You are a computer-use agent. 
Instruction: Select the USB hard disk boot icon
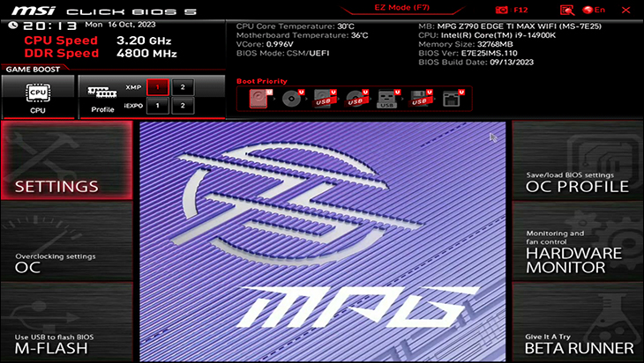click(325, 99)
